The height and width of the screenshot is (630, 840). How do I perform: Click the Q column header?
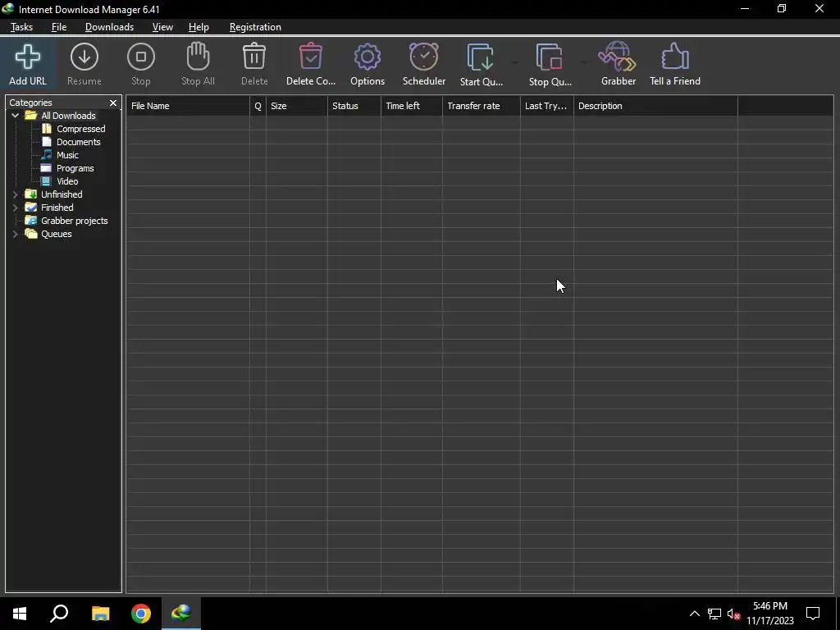[x=258, y=106]
